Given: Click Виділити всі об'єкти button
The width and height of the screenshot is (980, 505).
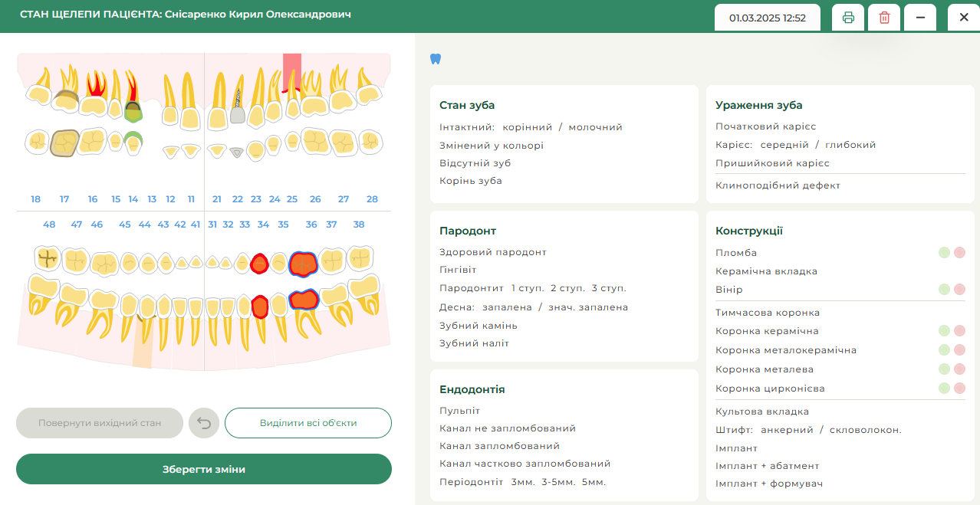Looking at the screenshot, I should coord(307,423).
